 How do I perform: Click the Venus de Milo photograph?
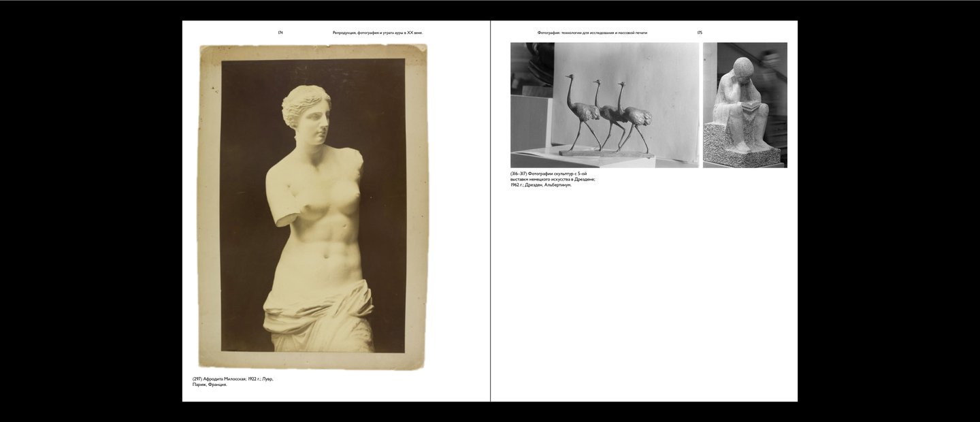pos(312,208)
